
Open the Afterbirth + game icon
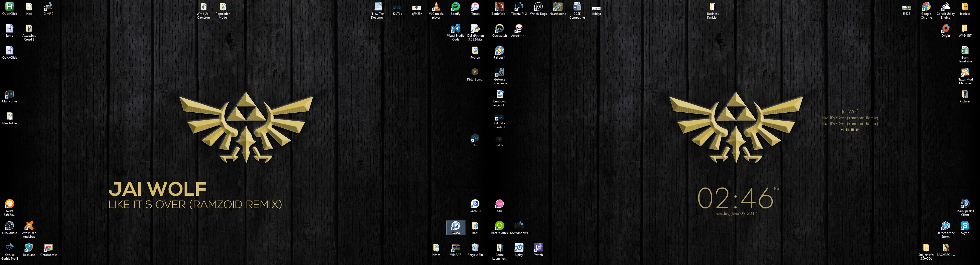519,31
